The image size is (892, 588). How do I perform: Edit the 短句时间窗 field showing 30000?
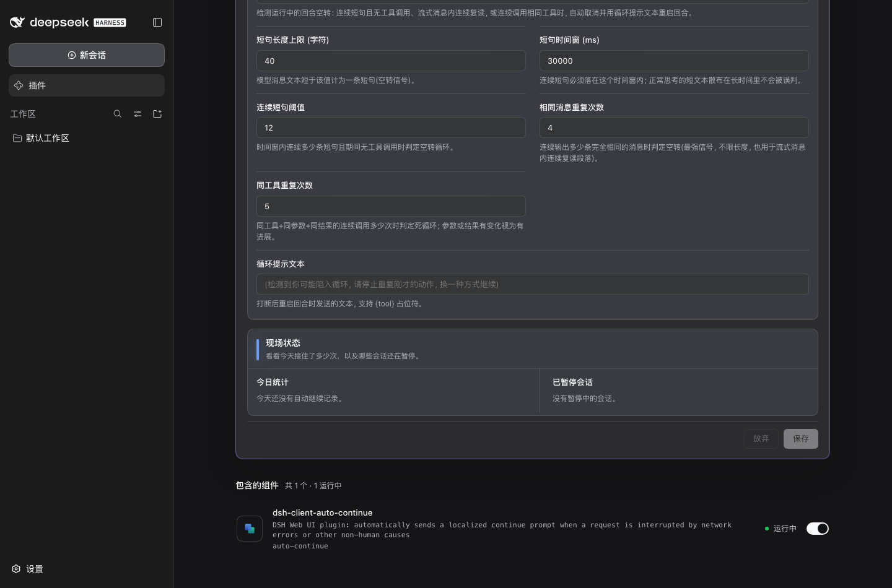674,61
